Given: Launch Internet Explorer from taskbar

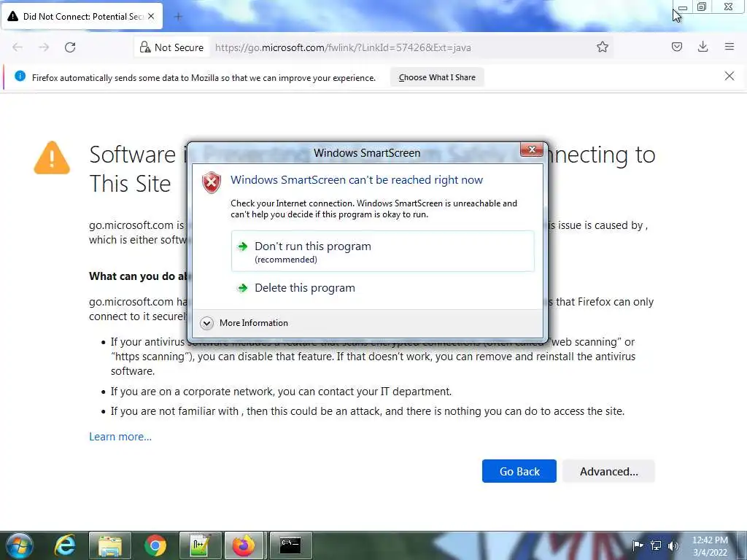Looking at the screenshot, I should [x=65, y=545].
